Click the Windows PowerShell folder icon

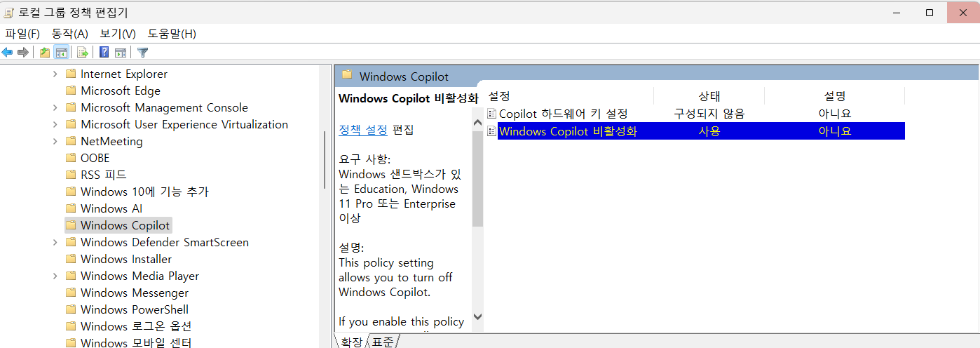coord(70,309)
